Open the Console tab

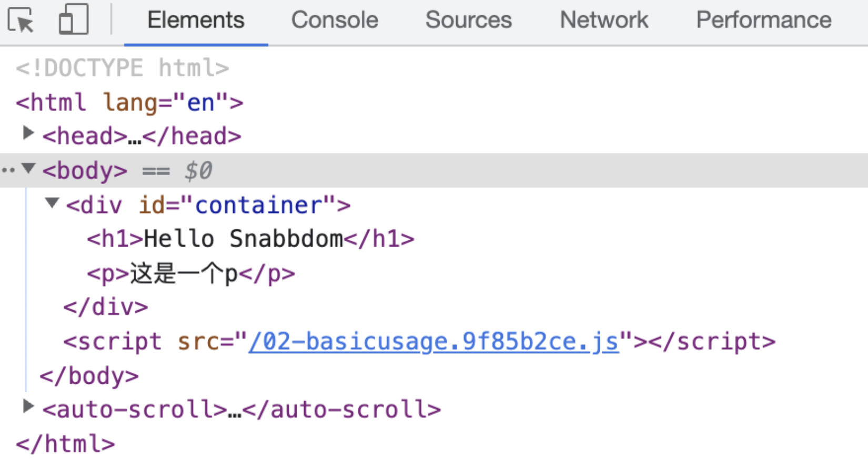335,20
